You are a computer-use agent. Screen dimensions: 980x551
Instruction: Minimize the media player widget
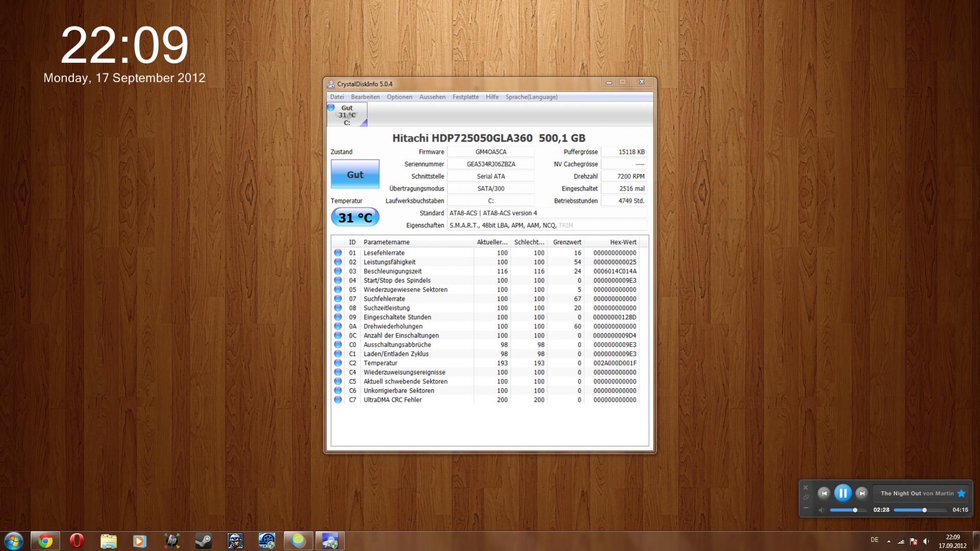click(806, 508)
